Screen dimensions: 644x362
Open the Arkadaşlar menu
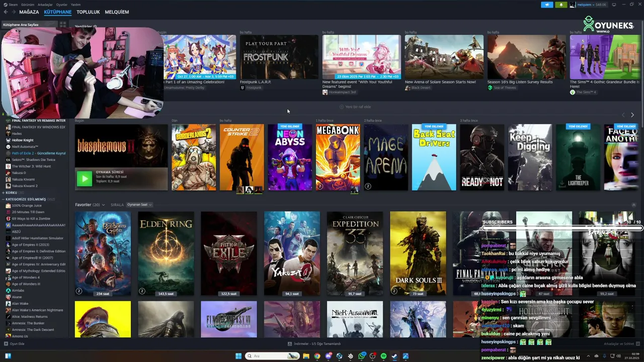coord(45,5)
